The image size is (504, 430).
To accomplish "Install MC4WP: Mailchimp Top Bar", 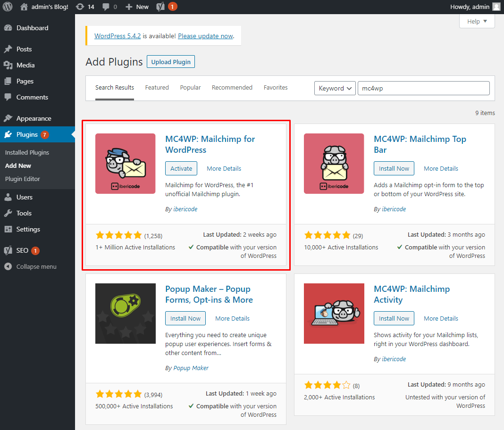I will 394,169.
